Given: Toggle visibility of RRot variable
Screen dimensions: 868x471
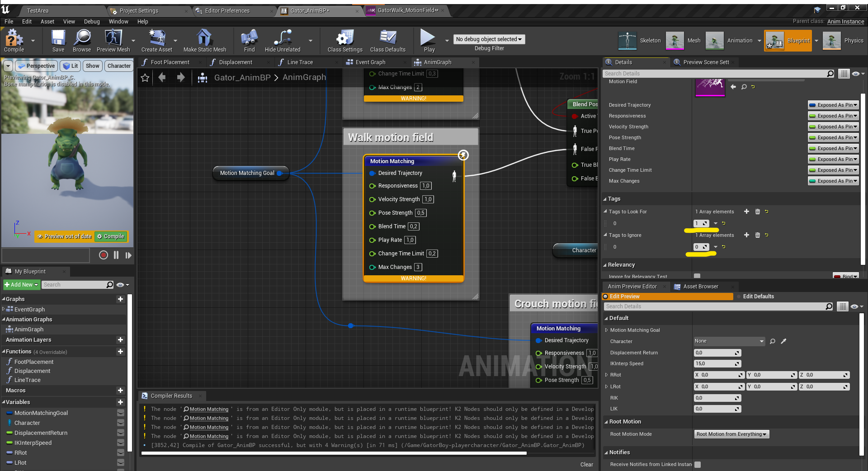Looking at the screenshot, I should [121, 452].
